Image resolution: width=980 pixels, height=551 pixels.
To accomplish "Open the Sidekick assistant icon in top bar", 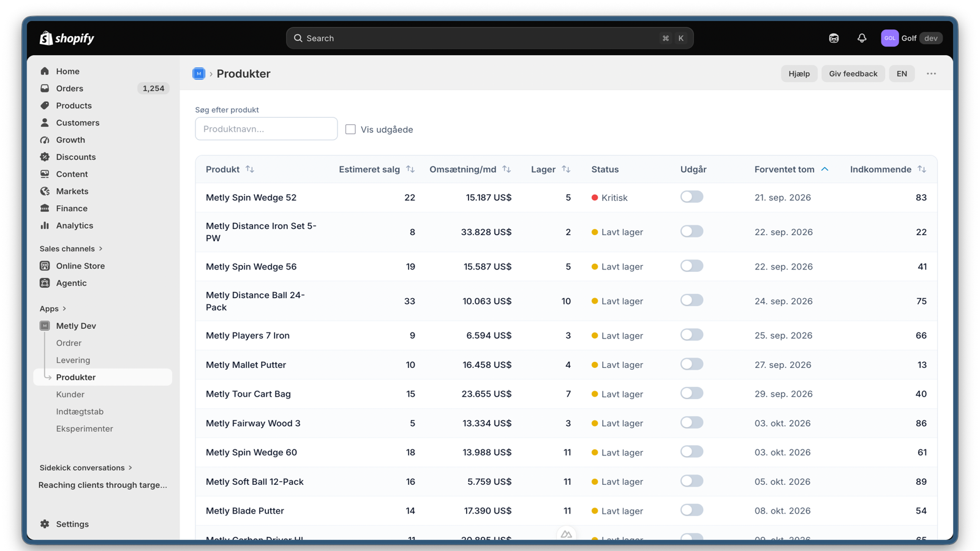I will (834, 38).
